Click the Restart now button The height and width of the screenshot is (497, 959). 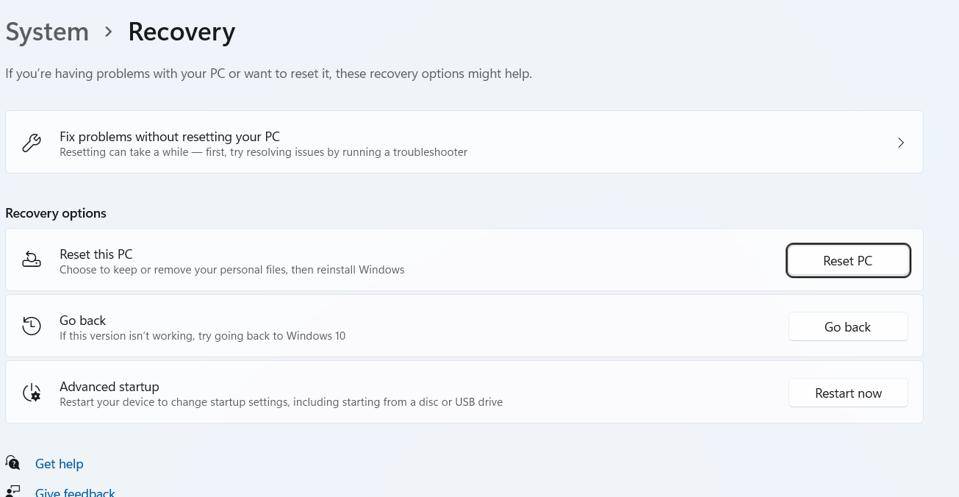point(848,393)
